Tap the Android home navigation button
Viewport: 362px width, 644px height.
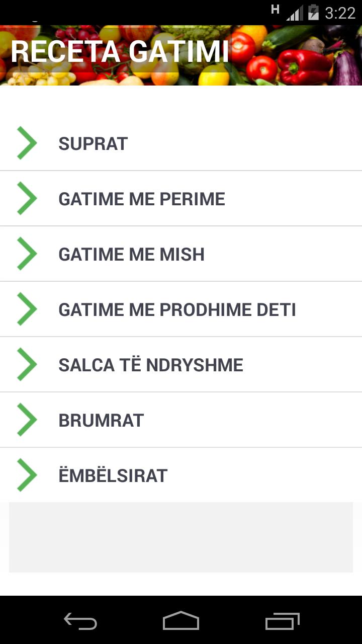point(181,621)
